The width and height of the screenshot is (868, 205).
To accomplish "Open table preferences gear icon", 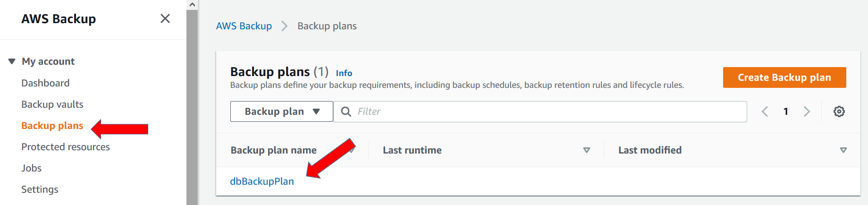I will point(839,111).
